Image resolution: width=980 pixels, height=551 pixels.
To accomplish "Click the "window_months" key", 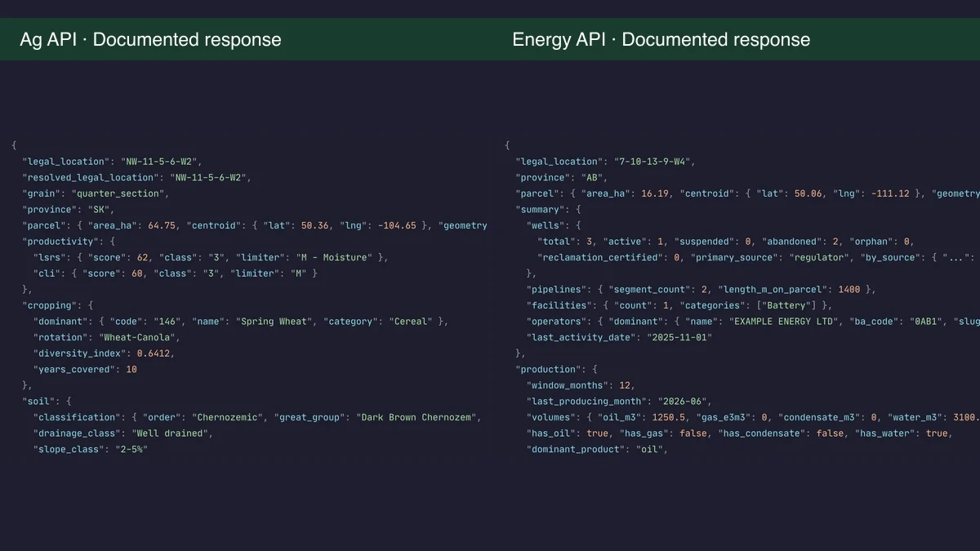I will point(568,385).
